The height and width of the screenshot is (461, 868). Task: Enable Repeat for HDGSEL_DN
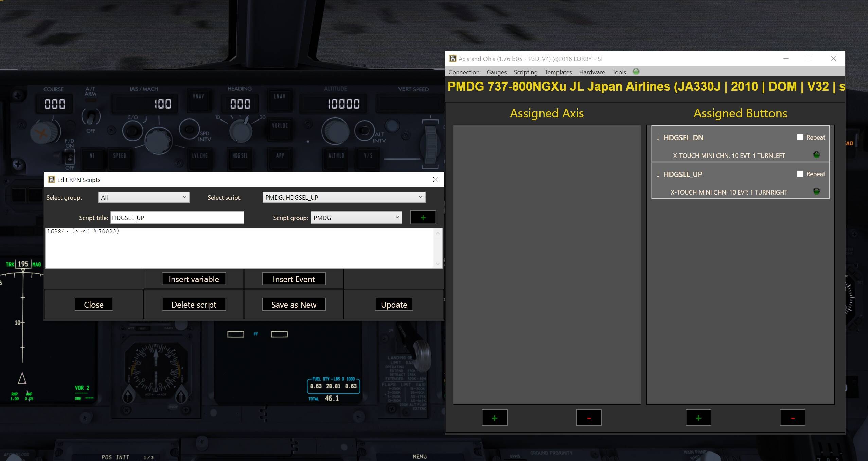pyautogui.click(x=800, y=137)
